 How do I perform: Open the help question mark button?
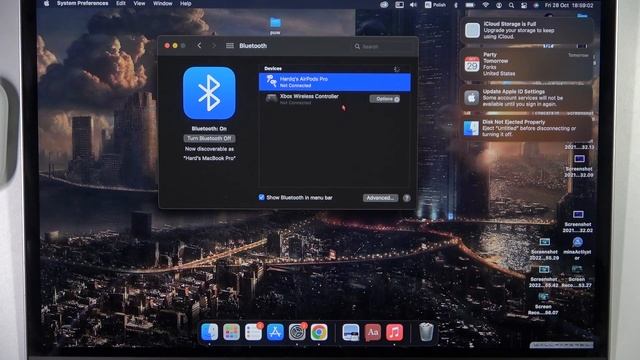(407, 198)
